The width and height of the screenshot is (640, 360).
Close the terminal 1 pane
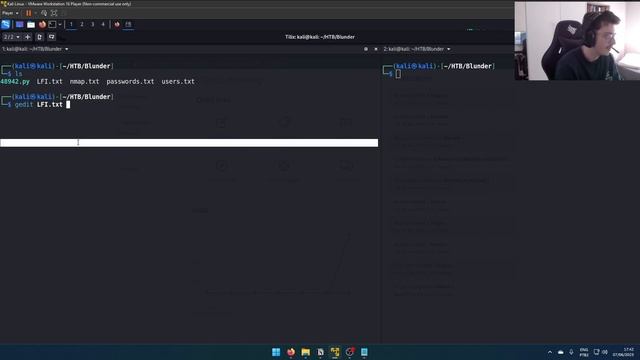[376, 49]
